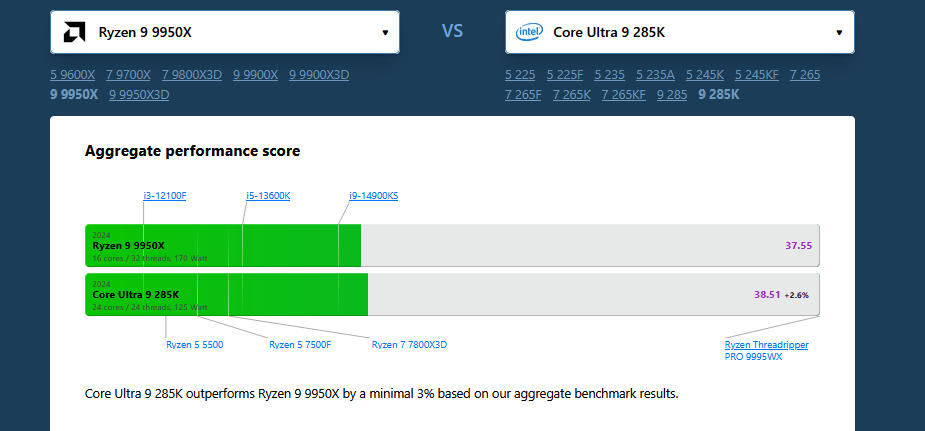Click the VS label between processors
This screenshot has width=925, height=431.
(452, 31)
